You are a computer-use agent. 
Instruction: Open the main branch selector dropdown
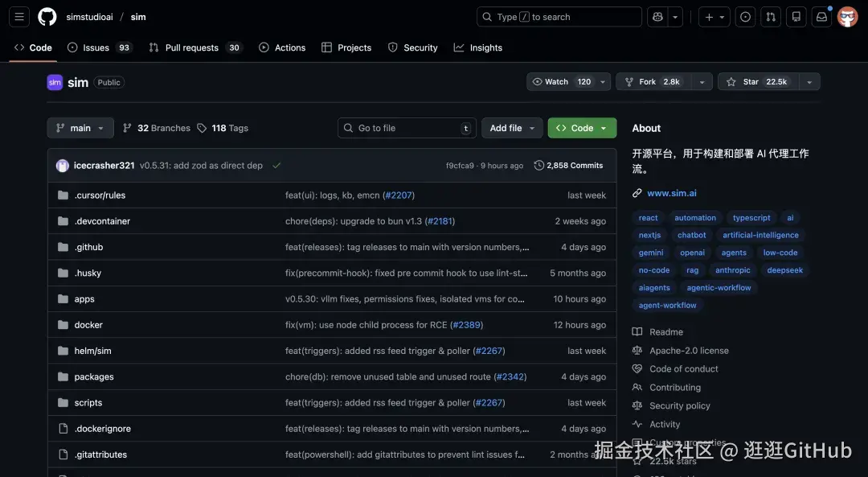click(80, 128)
